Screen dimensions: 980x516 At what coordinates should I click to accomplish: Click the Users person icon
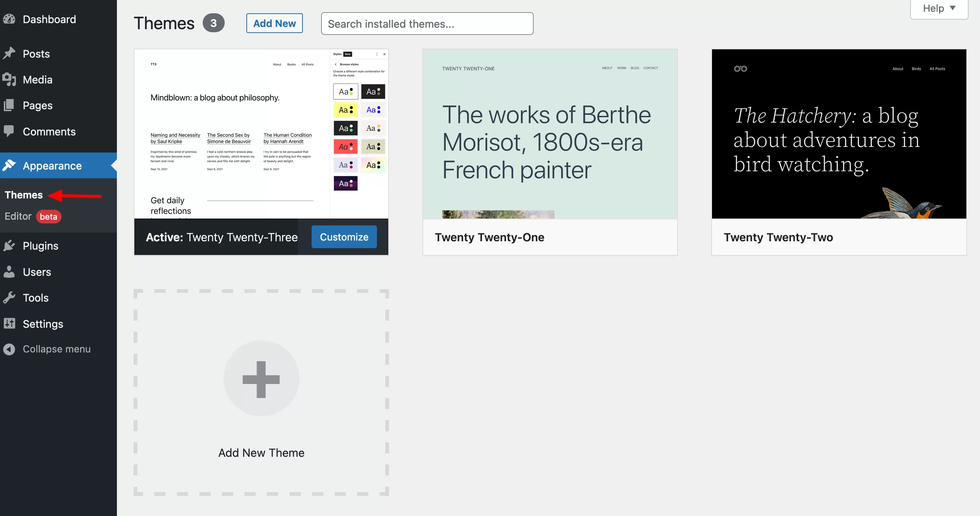(9, 272)
